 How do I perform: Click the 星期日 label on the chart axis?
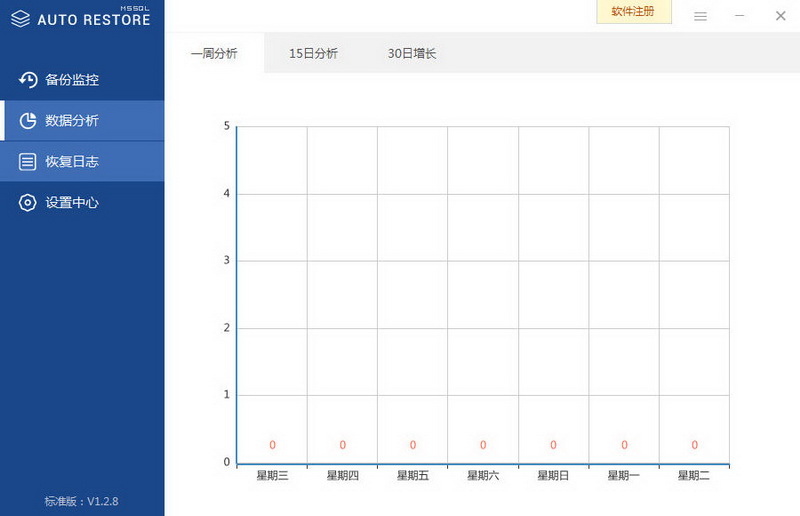coord(553,476)
